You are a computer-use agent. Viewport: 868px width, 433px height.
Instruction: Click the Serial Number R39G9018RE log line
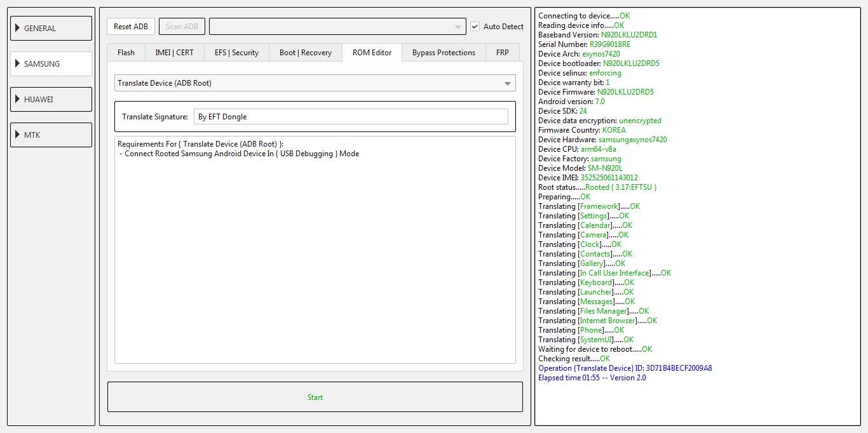585,44
